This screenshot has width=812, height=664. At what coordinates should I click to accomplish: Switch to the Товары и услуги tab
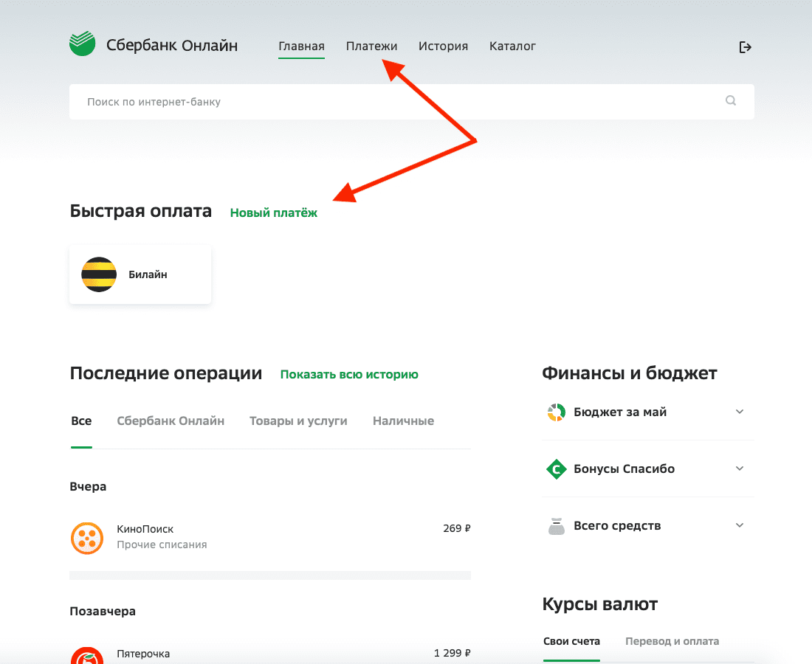tap(298, 421)
